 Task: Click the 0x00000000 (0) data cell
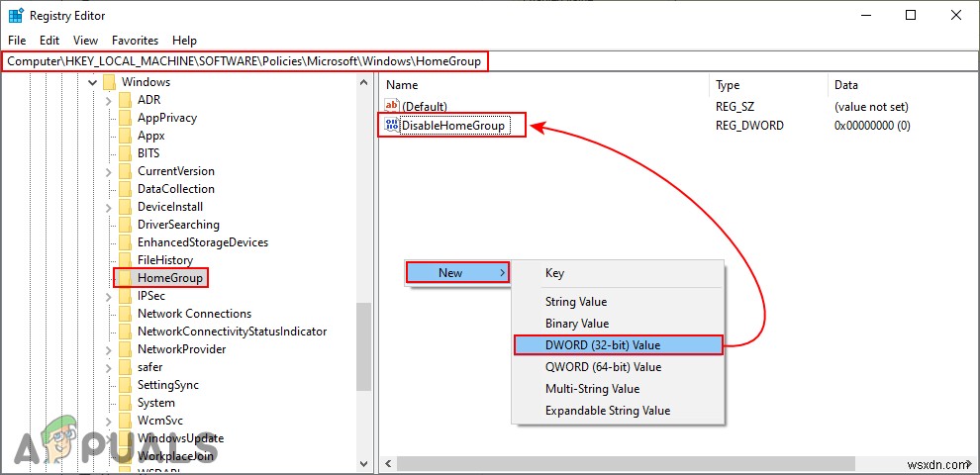click(x=872, y=126)
